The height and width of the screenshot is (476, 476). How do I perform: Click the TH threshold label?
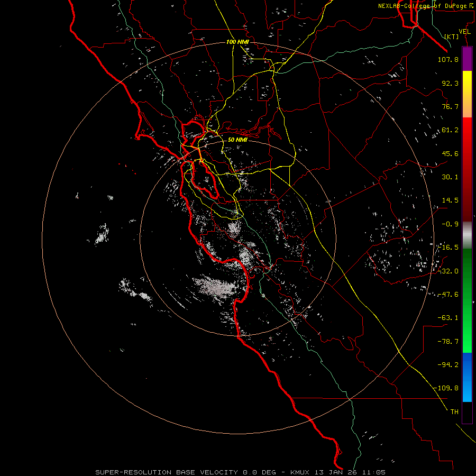point(454,412)
